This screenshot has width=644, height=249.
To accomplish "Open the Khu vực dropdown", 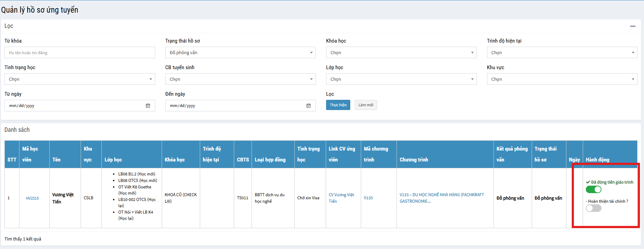I will click(x=562, y=79).
